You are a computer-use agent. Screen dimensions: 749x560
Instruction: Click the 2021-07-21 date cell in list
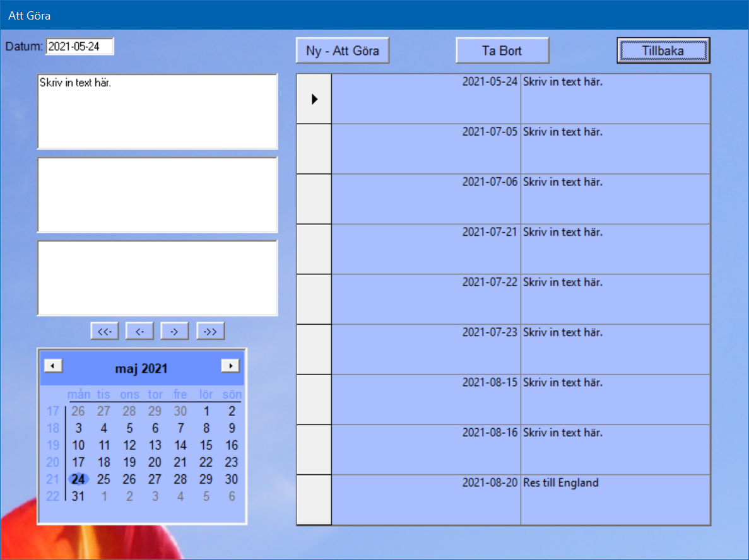426,233
